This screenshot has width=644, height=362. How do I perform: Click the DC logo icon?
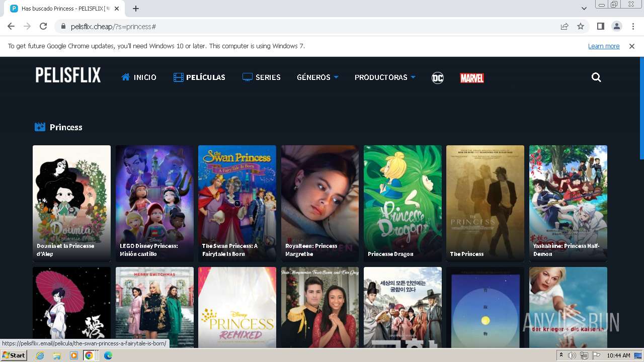point(438,78)
